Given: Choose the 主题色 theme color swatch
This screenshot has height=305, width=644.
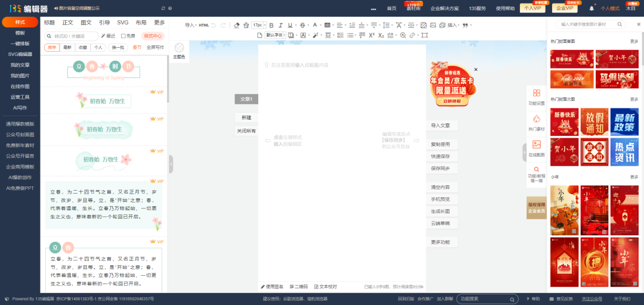Looking at the screenshot, I should [x=179, y=51].
